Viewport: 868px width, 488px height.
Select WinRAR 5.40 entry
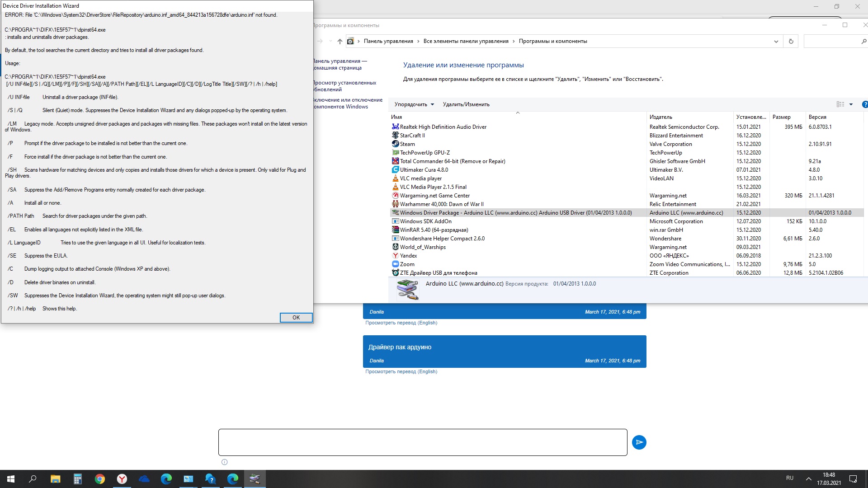[627, 230]
